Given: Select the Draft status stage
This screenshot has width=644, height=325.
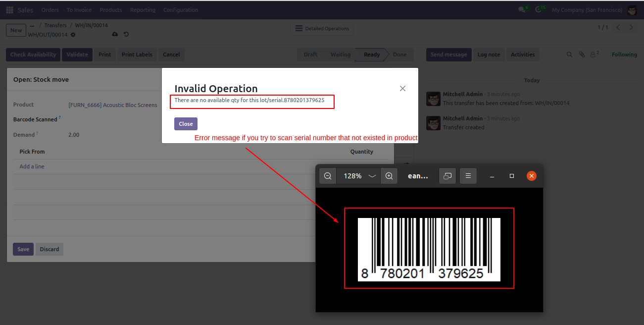Looking at the screenshot, I should pyautogui.click(x=310, y=54).
